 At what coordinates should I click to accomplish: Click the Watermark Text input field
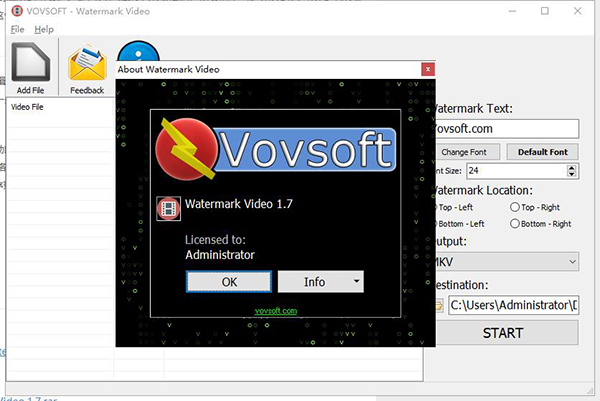coord(507,129)
